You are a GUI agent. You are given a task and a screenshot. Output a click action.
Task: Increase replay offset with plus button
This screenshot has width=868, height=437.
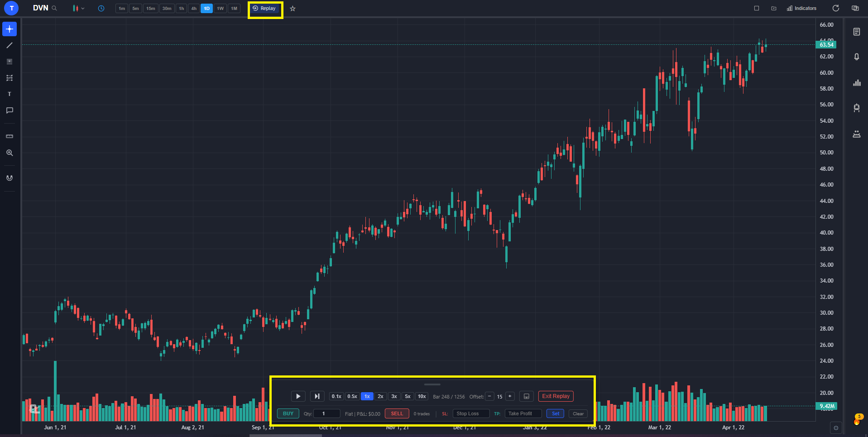point(510,396)
